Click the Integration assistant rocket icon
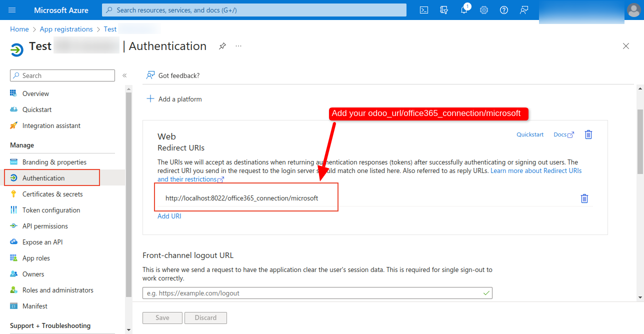Image resolution: width=644 pixels, height=334 pixels. [13, 125]
